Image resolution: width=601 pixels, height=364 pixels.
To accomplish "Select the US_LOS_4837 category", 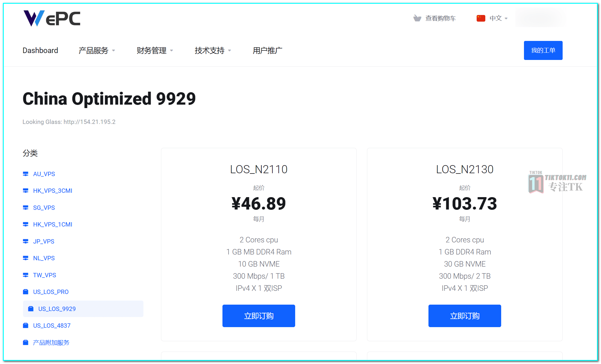I will coord(52,326).
